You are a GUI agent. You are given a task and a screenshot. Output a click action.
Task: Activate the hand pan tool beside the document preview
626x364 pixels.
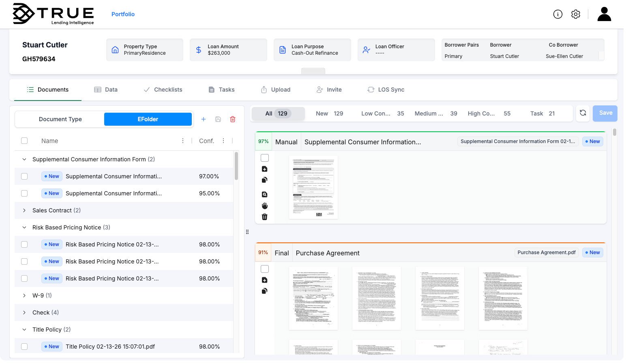pos(264,206)
